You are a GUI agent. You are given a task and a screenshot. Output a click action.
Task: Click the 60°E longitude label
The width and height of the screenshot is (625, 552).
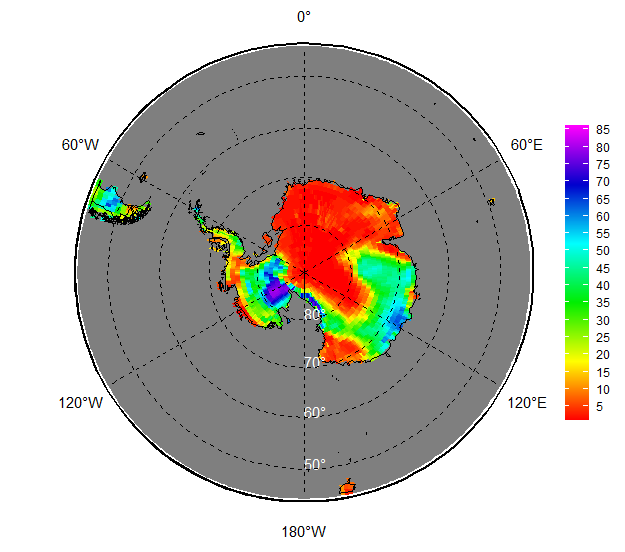(x=527, y=145)
